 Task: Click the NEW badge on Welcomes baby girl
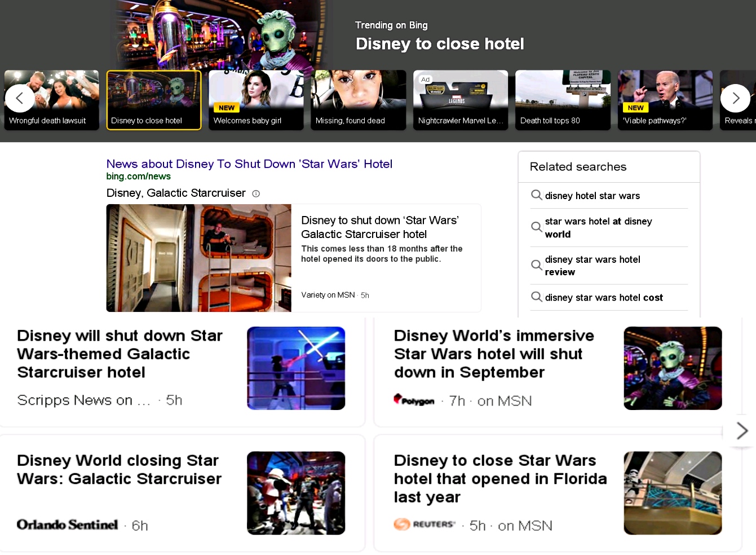click(x=227, y=108)
